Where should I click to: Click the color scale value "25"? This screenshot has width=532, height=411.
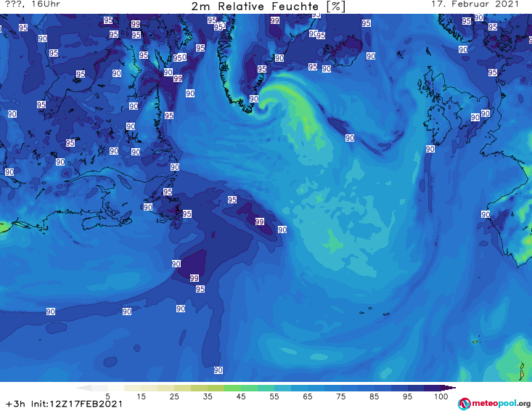click(x=174, y=396)
